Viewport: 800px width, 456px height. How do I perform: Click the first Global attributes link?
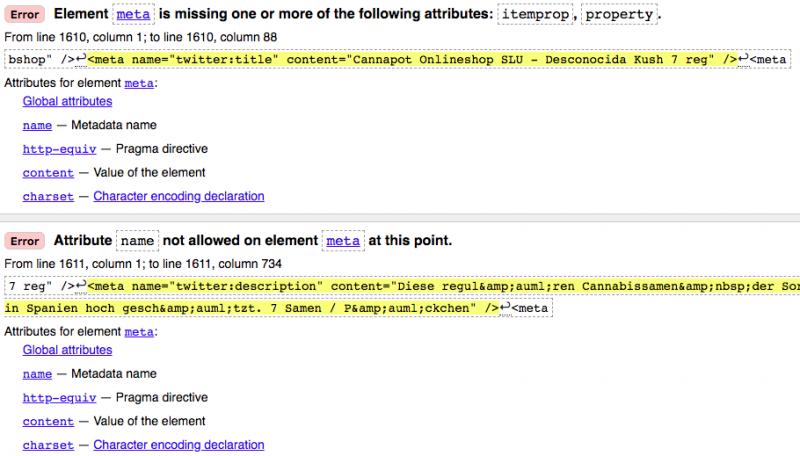pos(67,102)
